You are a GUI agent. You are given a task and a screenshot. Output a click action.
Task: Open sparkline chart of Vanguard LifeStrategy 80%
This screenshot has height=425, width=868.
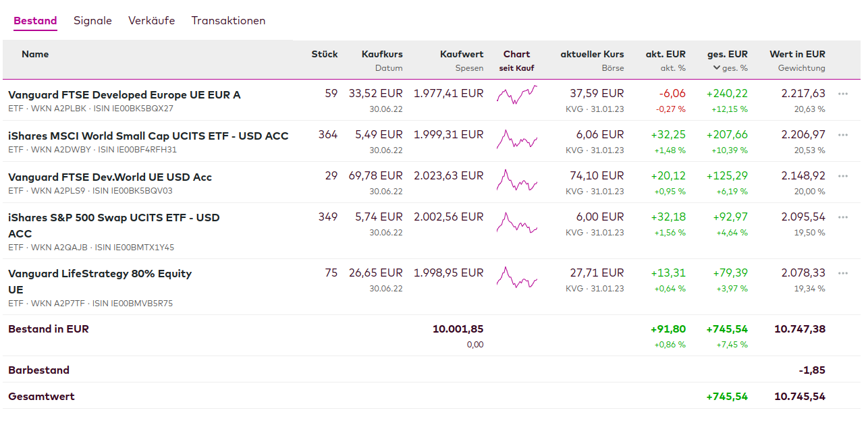(x=516, y=277)
